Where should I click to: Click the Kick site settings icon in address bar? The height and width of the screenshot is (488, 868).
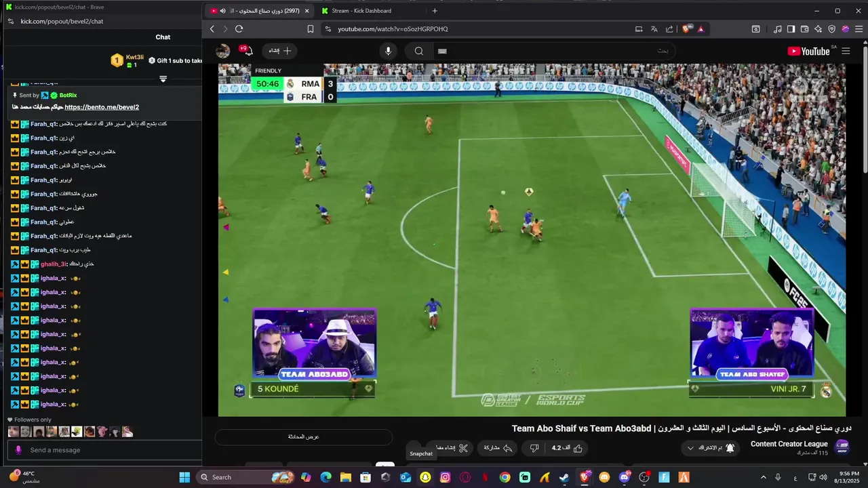click(x=10, y=21)
